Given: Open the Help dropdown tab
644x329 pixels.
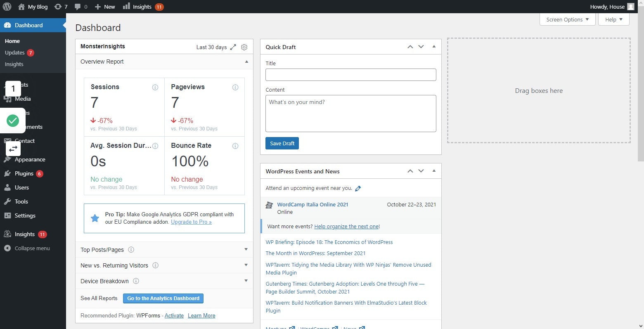Looking at the screenshot, I should click(x=614, y=19).
